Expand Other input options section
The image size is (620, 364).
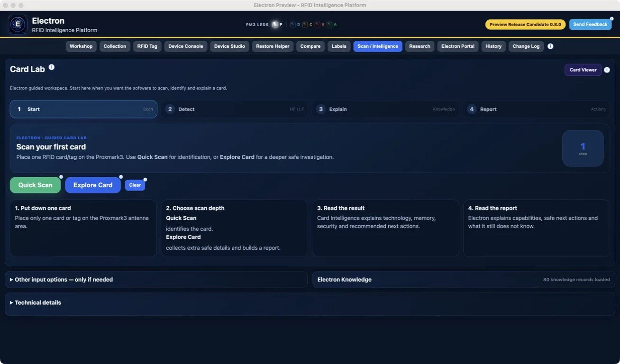point(156,280)
